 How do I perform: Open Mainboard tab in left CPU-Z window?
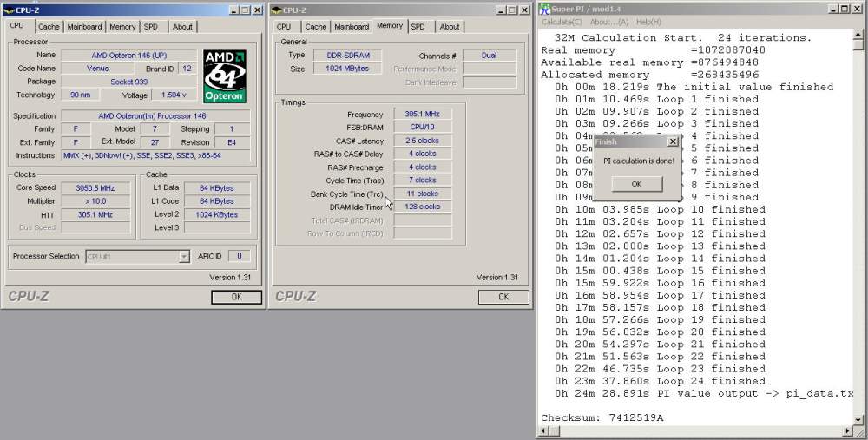[85, 27]
